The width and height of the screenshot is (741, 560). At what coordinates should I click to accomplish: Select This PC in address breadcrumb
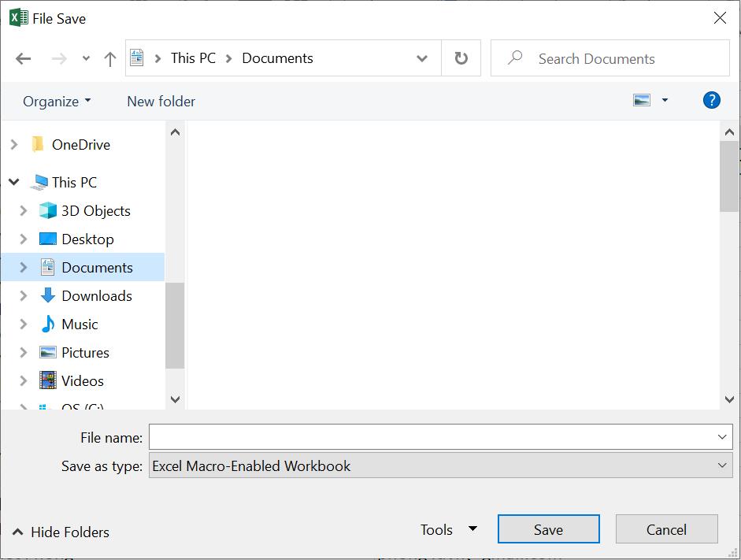click(193, 58)
